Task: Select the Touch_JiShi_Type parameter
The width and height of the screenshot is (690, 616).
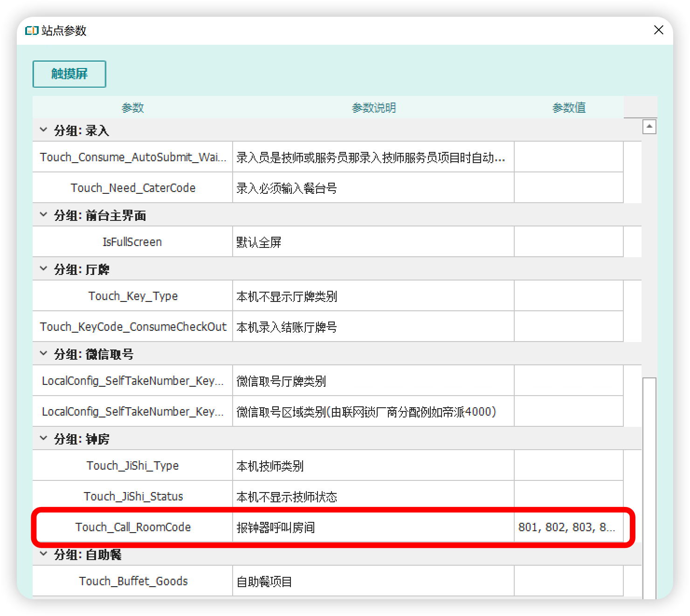Action: point(133,465)
